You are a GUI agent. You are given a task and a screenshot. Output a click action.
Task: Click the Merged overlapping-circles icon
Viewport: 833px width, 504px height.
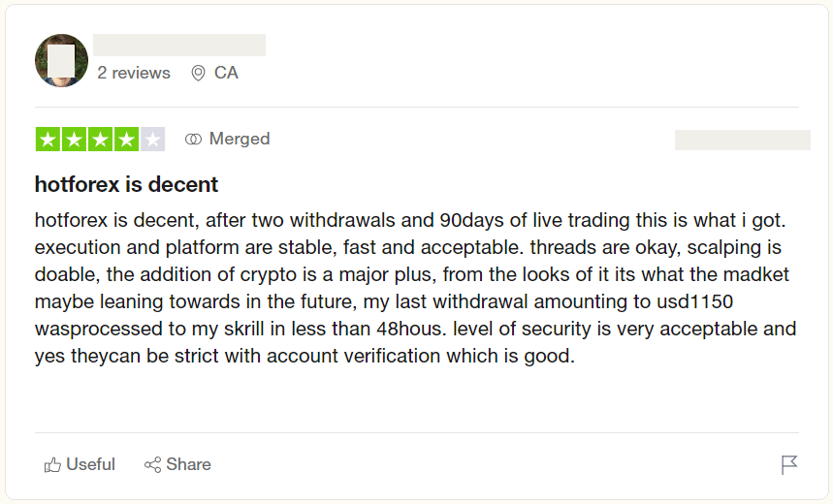coord(193,139)
